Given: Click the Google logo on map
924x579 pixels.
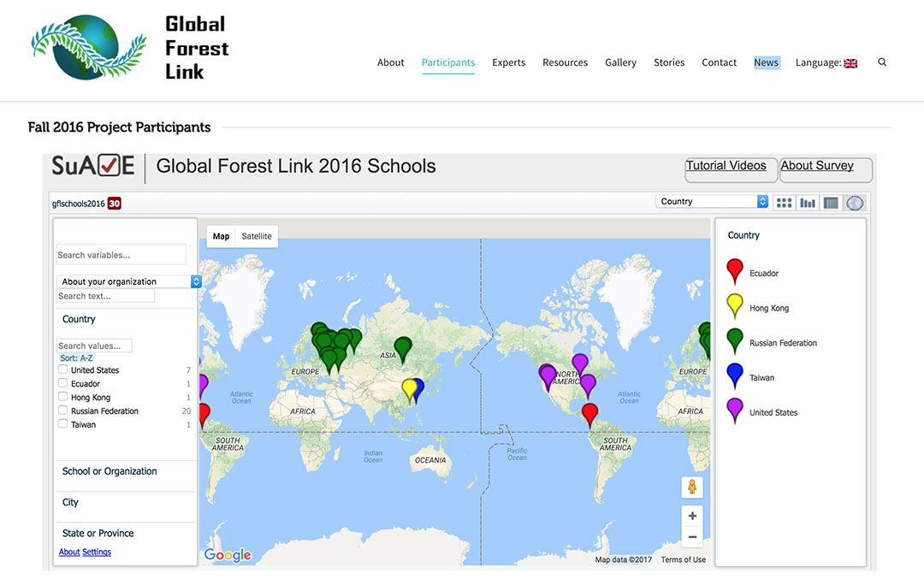Looking at the screenshot, I should [x=228, y=555].
